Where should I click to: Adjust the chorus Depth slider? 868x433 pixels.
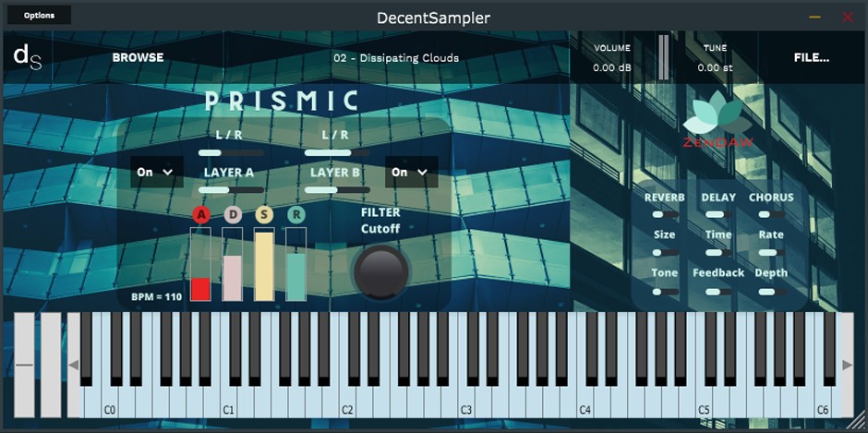click(771, 291)
